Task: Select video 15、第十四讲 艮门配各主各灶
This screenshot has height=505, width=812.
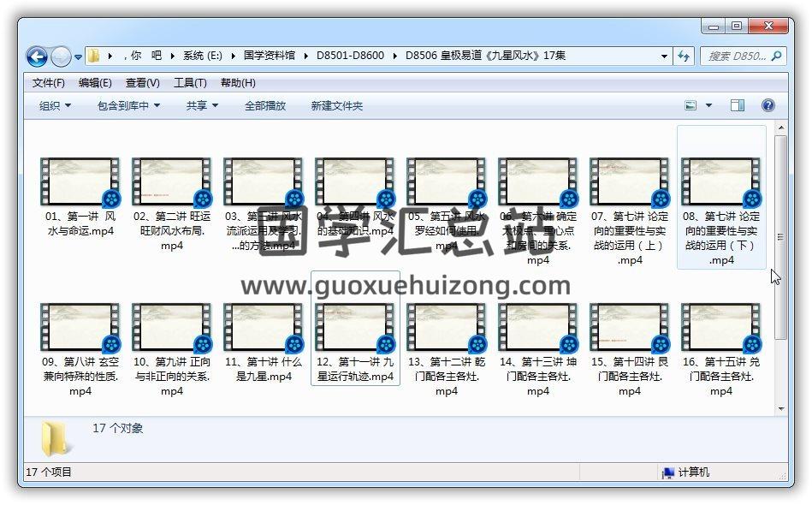Action: tap(630, 350)
